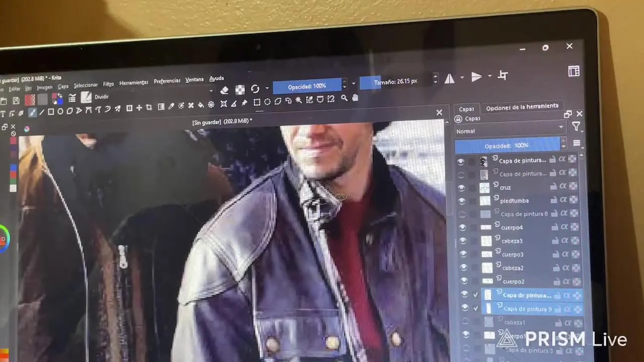Image resolution: width=644 pixels, height=362 pixels.
Task: Click the reload brush preset icon
Action: click(x=255, y=89)
